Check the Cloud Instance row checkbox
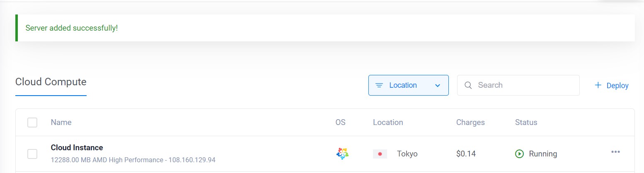The height and width of the screenshot is (173, 644). coord(32,154)
